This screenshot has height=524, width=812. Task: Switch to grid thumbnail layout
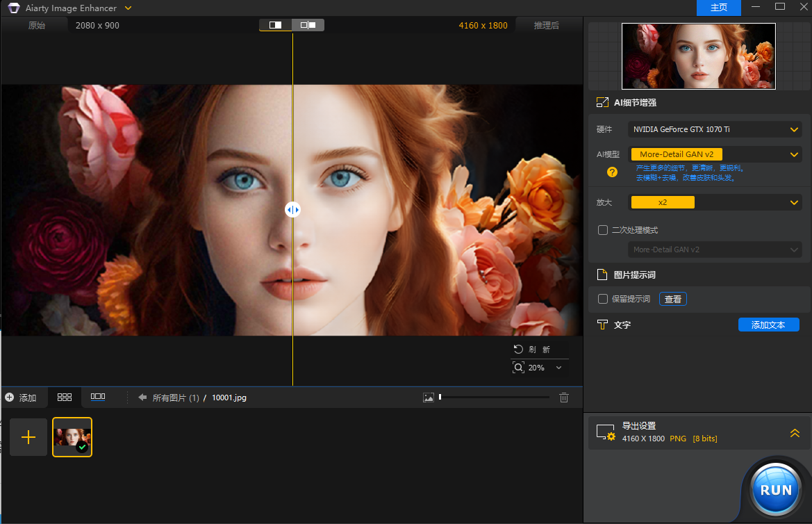click(x=65, y=397)
